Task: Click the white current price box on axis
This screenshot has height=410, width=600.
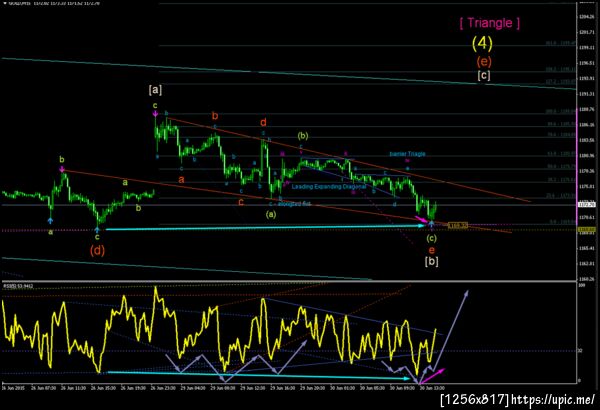Action: [x=586, y=205]
